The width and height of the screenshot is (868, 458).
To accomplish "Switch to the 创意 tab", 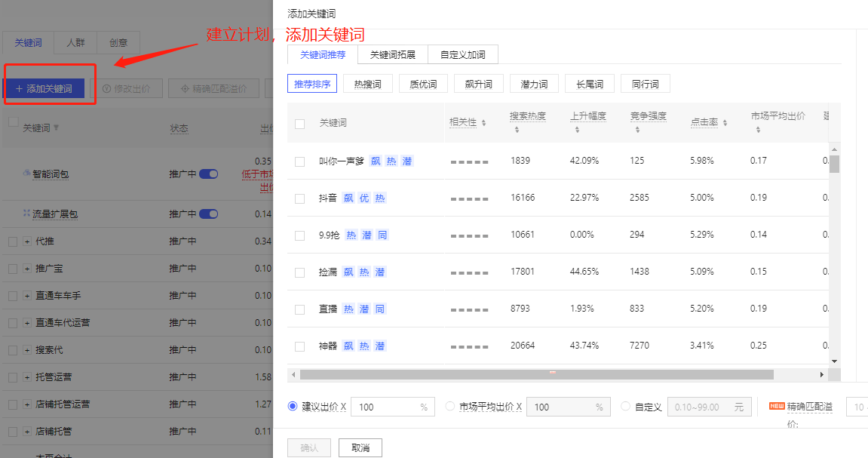I will 118,43.
